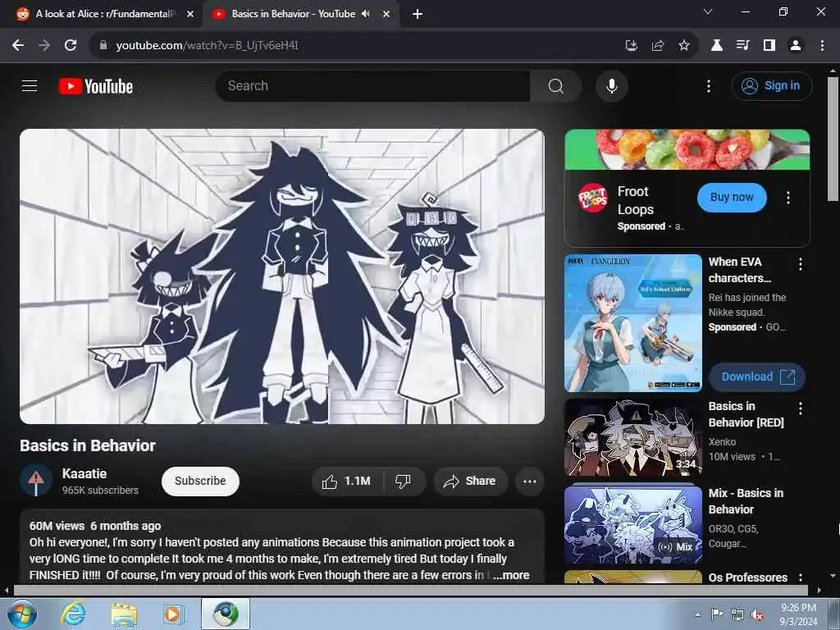Screen dimensions: 840x630
Task: Click the network tray icon
Action: point(737,614)
